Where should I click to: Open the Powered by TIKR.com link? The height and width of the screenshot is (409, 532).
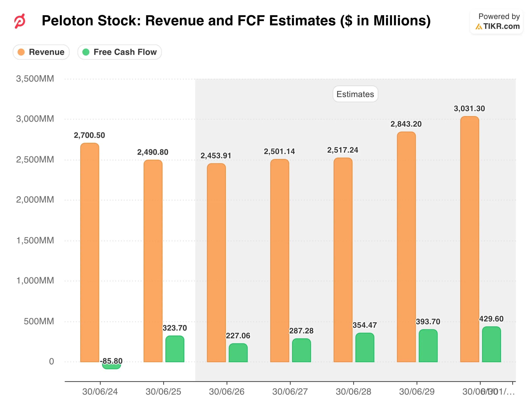click(x=497, y=21)
